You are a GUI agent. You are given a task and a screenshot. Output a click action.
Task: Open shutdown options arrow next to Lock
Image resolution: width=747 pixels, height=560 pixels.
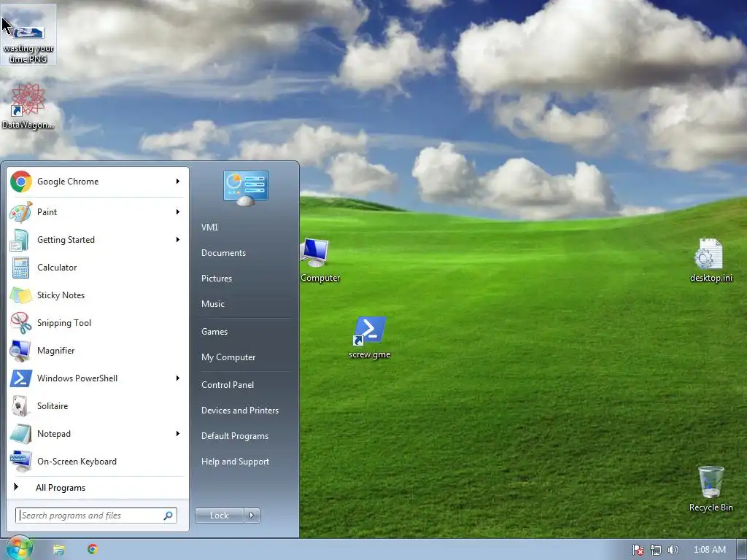[x=252, y=516]
